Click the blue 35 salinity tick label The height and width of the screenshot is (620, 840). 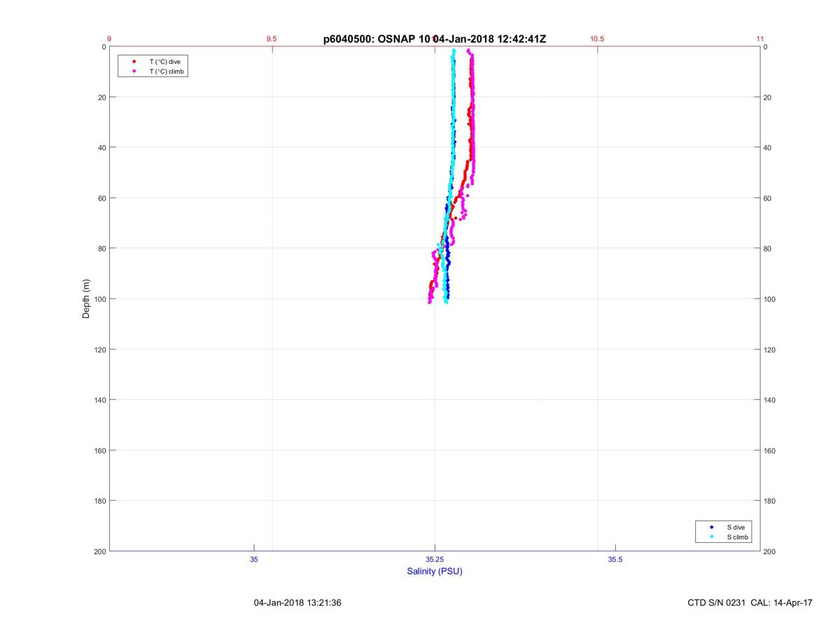254,559
